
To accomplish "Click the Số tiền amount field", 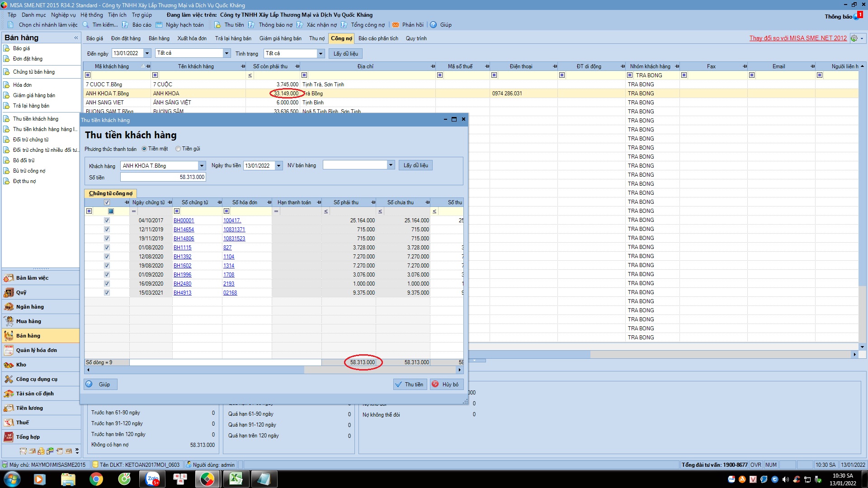I will coord(163,177).
